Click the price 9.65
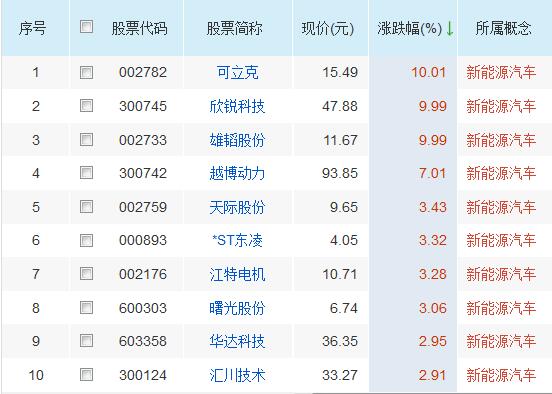This screenshot has width=552, height=394. [344, 207]
